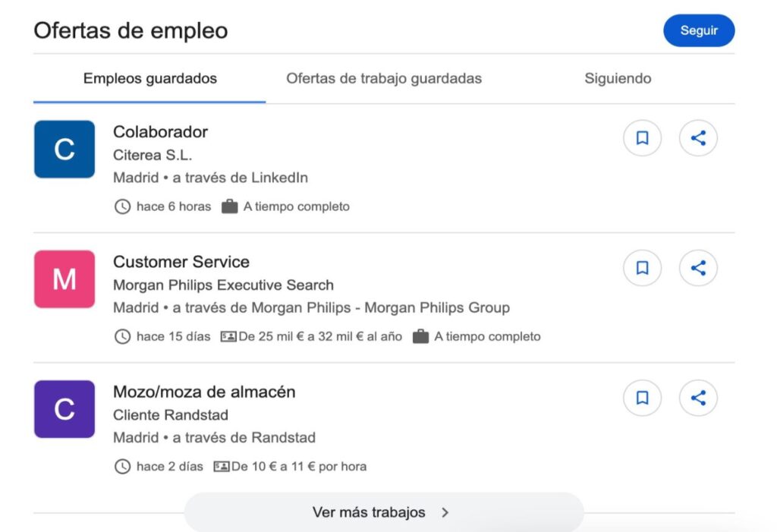Click Cliente Randstad company name

pyautogui.click(x=171, y=415)
